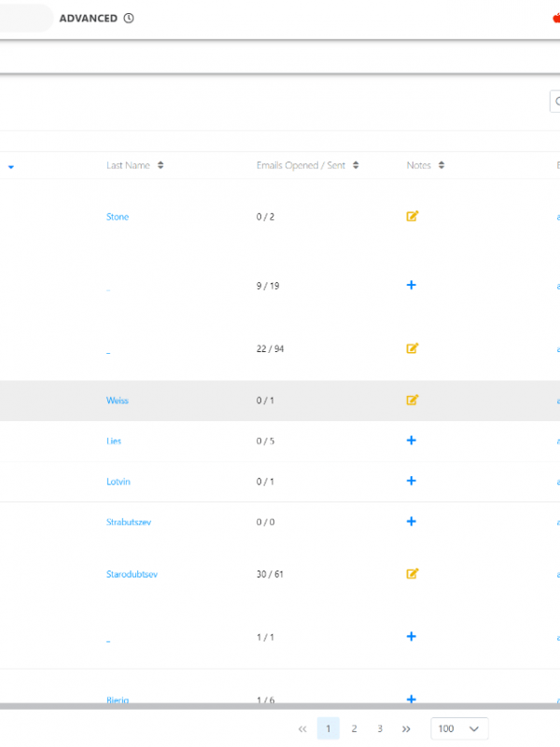Image resolution: width=560 pixels, height=747 pixels.
Task: Edit the note for Weiss
Action: point(412,400)
